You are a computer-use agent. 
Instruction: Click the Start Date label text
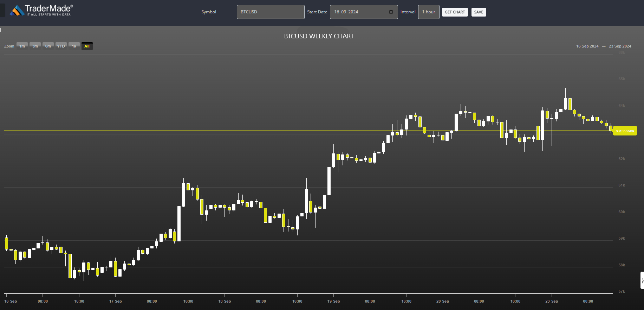pos(317,12)
